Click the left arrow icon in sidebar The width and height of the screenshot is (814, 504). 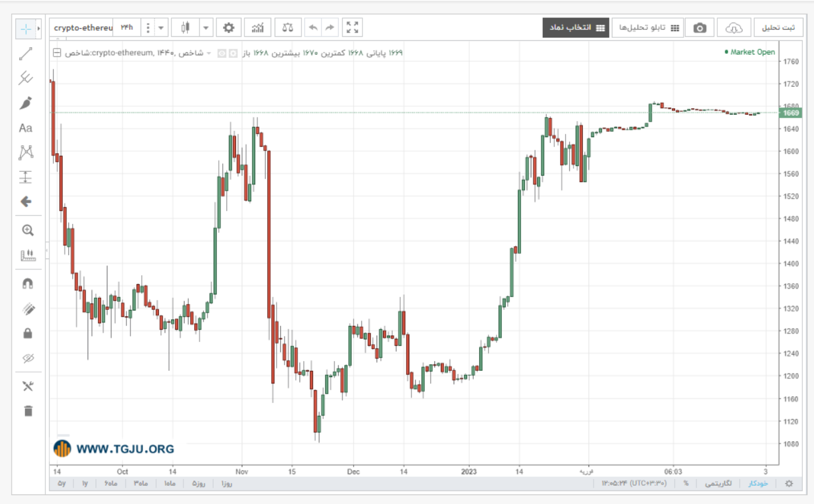pos(26,202)
